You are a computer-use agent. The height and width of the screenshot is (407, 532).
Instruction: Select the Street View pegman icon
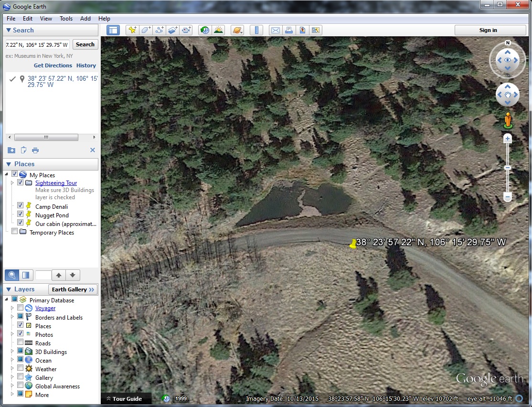point(508,120)
